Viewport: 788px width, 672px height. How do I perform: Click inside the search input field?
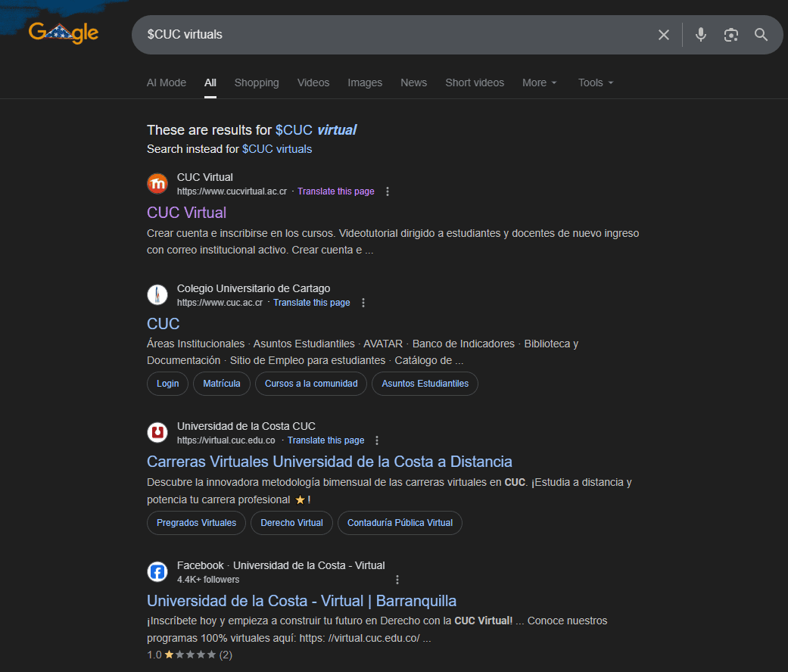(394, 35)
